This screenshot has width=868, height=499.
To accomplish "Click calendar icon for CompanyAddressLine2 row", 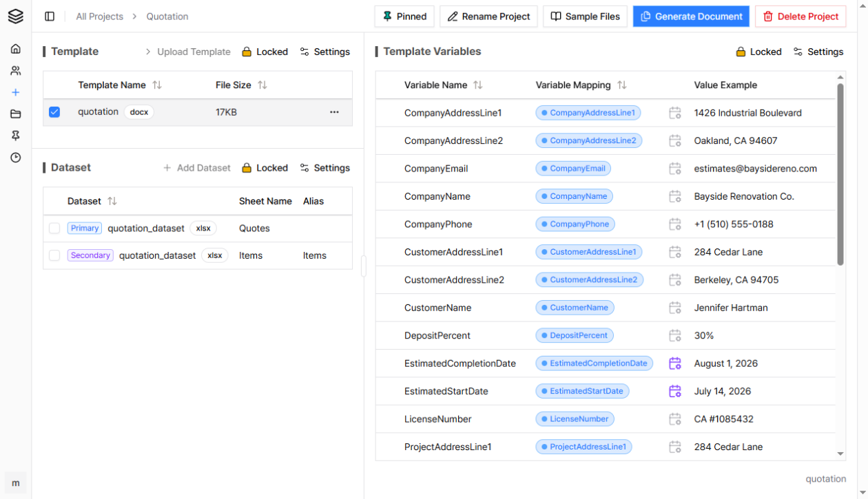I will click(675, 140).
